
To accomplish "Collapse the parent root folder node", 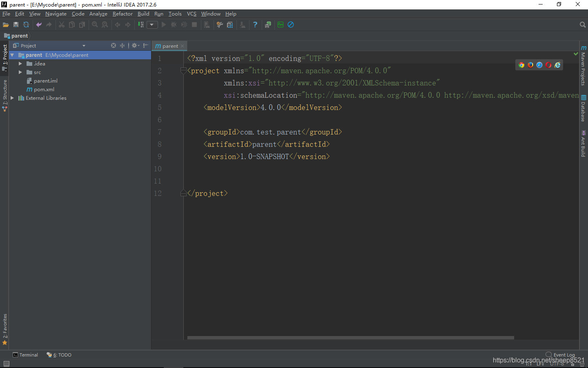I will 12,55.
